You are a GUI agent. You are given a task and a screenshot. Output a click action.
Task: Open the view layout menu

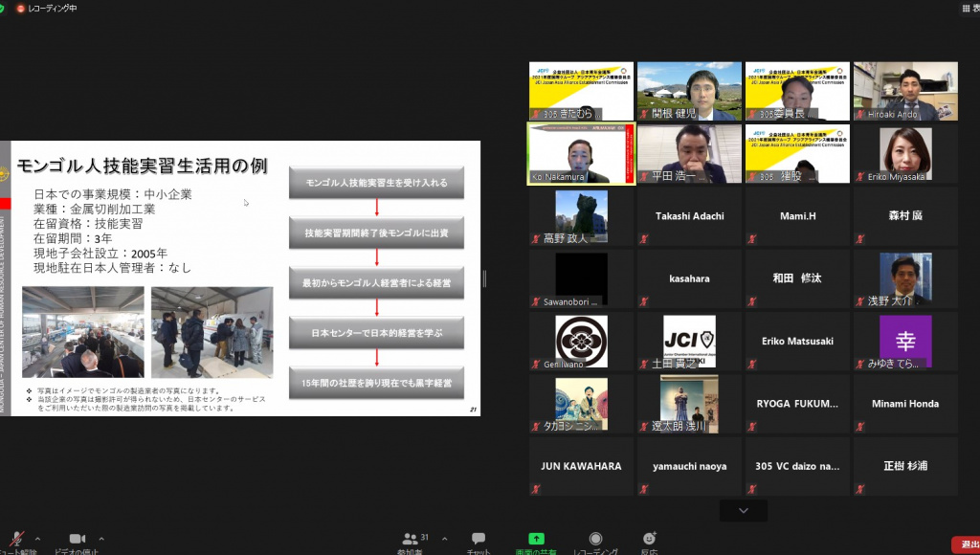969,8
